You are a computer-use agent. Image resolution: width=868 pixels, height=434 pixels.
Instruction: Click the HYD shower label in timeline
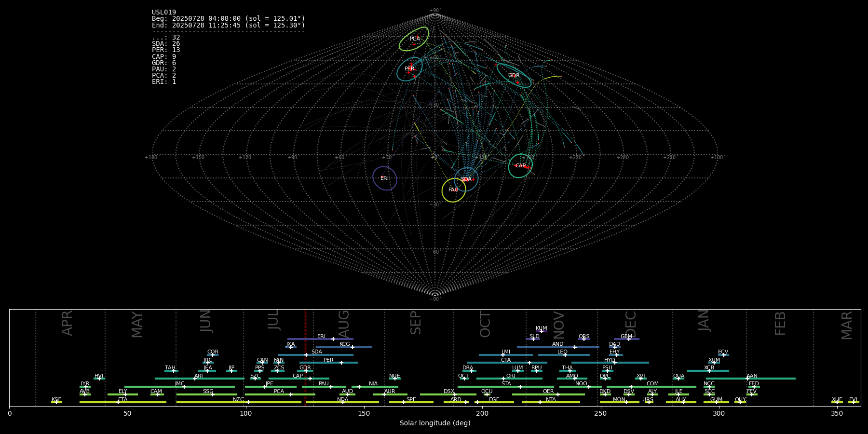(610, 360)
